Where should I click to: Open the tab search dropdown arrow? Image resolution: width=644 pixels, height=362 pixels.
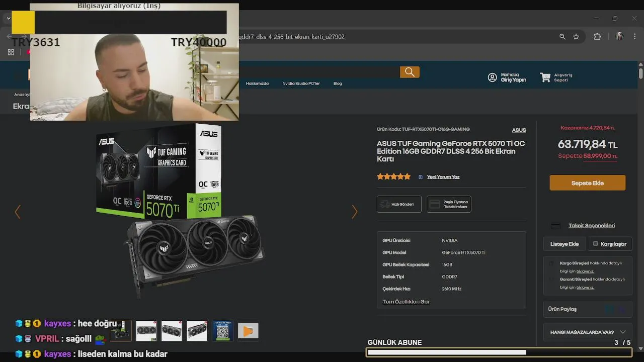9,19
